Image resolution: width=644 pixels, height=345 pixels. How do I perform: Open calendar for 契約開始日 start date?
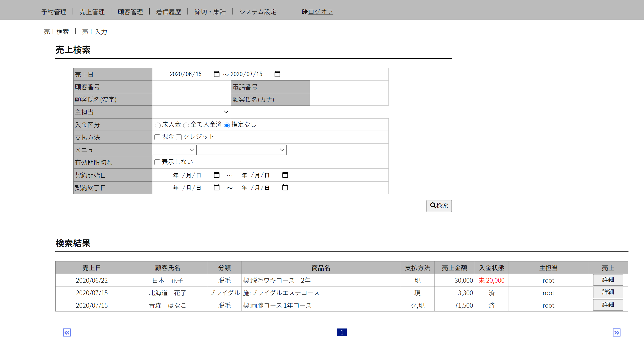click(217, 175)
